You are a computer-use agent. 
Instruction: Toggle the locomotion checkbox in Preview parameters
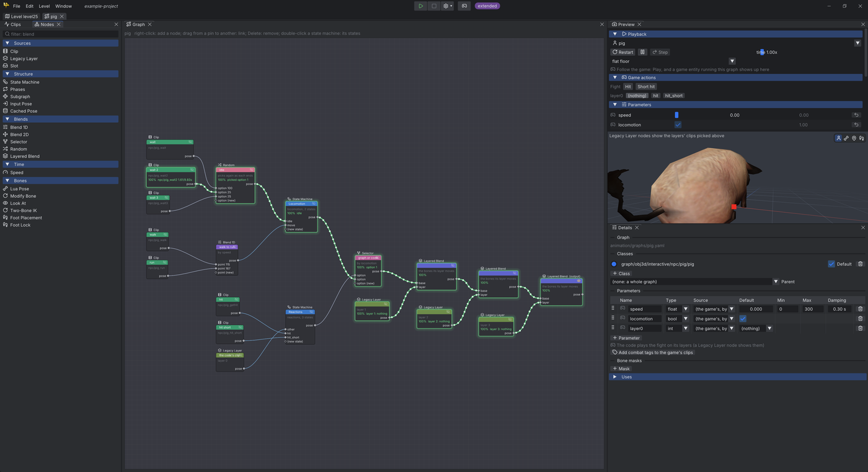point(678,125)
